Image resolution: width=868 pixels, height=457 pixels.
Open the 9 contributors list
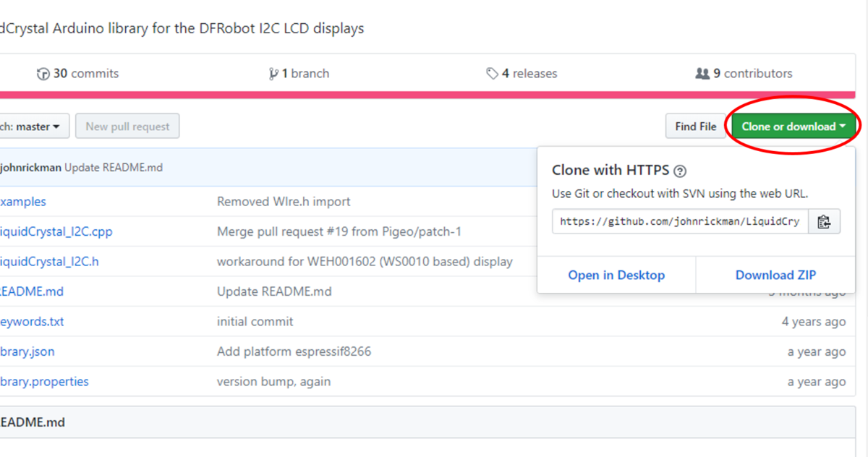[x=752, y=74]
